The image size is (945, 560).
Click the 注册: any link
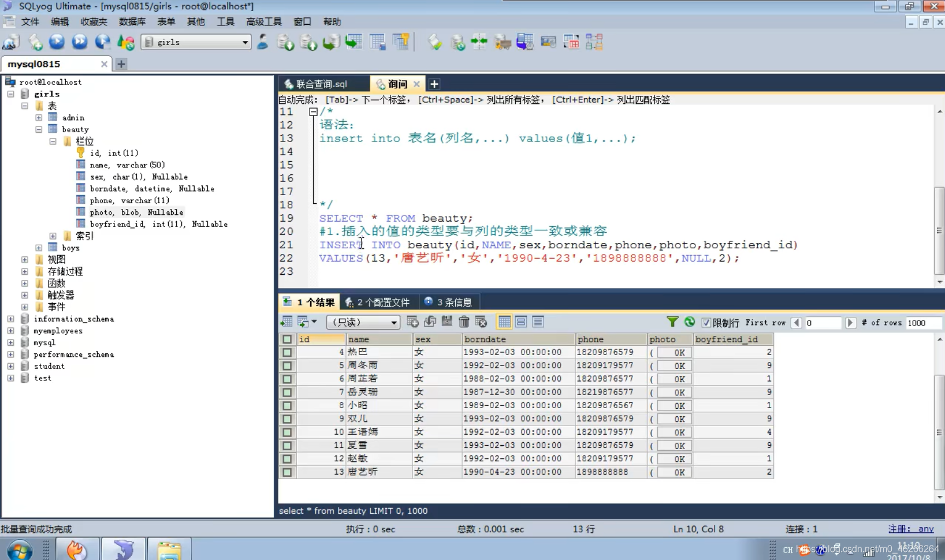911,529
